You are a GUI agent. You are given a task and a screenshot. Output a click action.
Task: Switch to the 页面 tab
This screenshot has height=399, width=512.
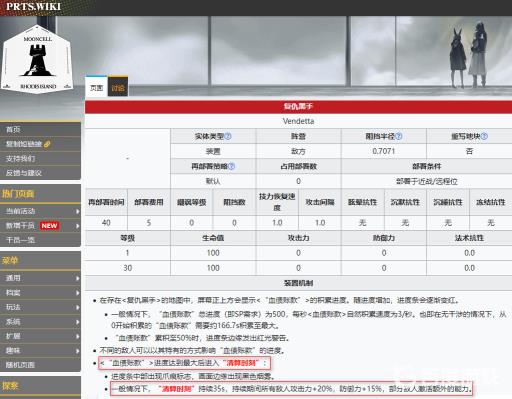tap(96, 87)
